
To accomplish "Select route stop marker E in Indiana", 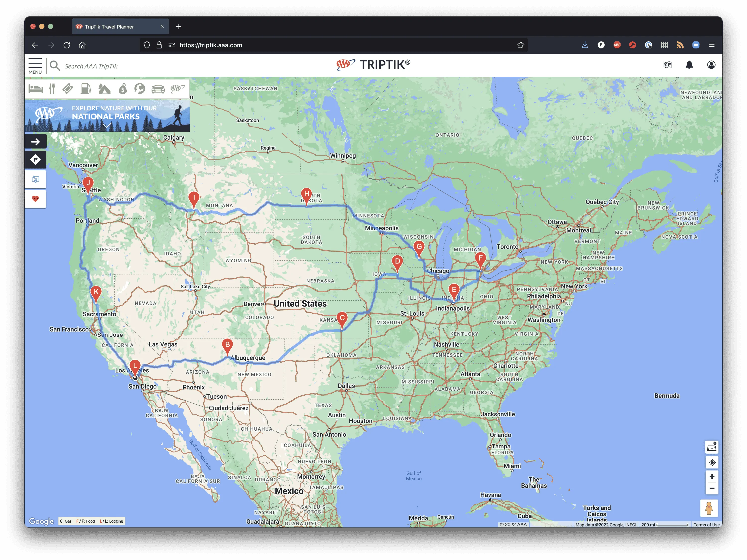I will coord(454,292).
